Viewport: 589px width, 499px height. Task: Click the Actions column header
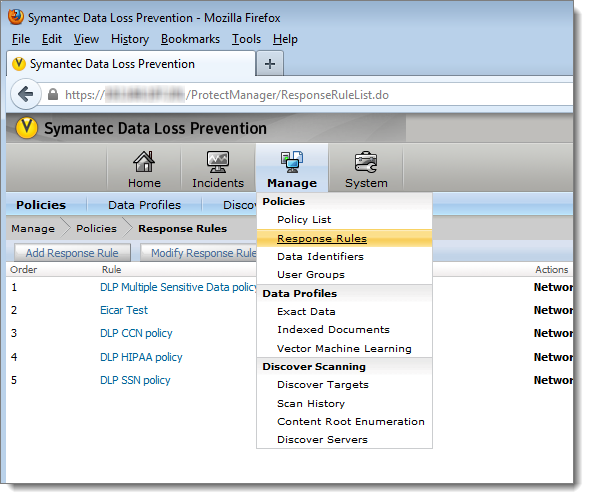click(x=551, y=269)
